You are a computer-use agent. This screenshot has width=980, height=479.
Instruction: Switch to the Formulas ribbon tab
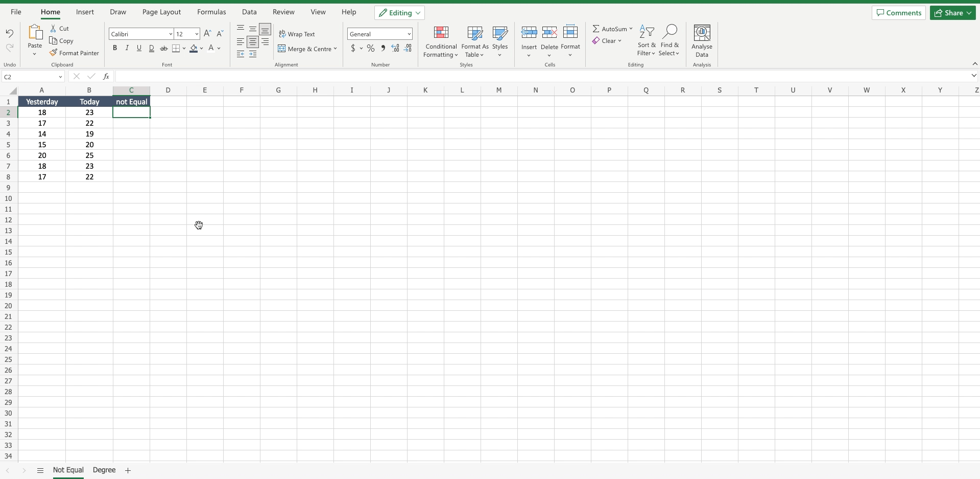[211, 12]
